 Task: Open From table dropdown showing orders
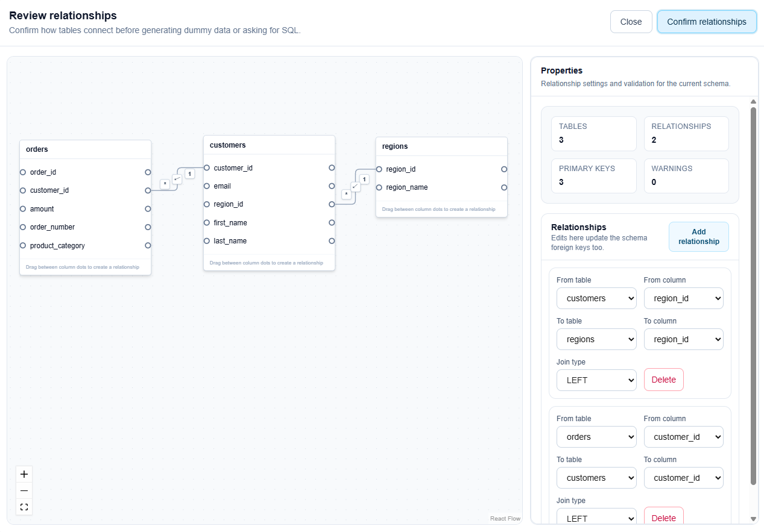[x=596, y=437]
